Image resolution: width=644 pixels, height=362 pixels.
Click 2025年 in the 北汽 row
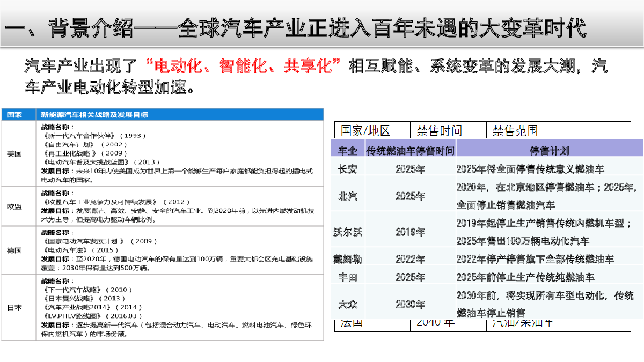tap(410, 196)
